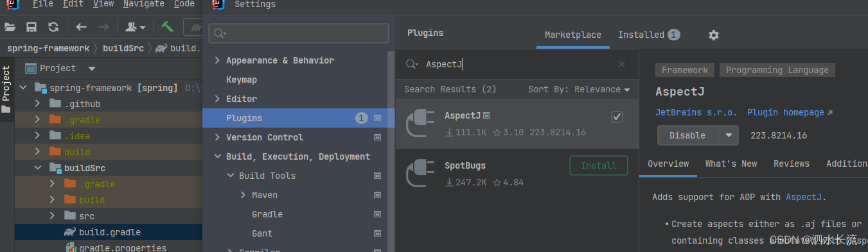Click project-level icon next to Version Control
The height and width of the screenshot is (252, 868).
point(377,137)
